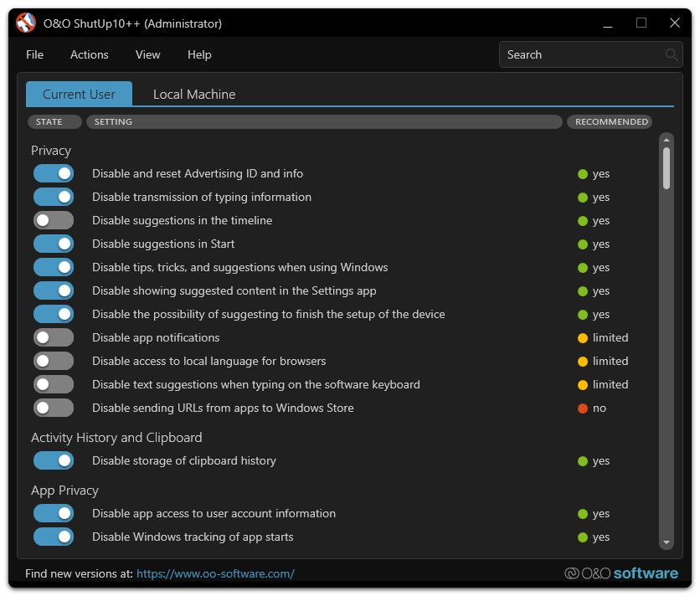Click the text Disable app notifications
This screenshot has width=700, height=596.
pos(156,337)
